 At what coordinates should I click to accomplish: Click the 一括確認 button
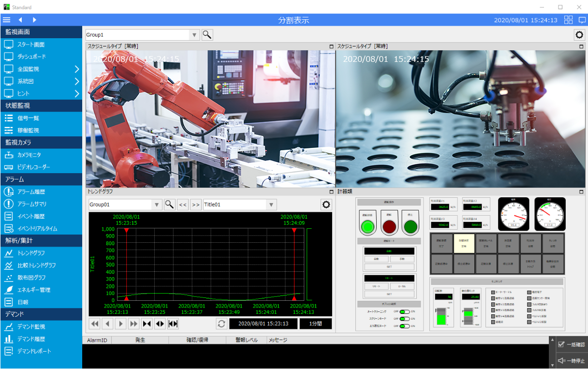click(x=571, y=344)
